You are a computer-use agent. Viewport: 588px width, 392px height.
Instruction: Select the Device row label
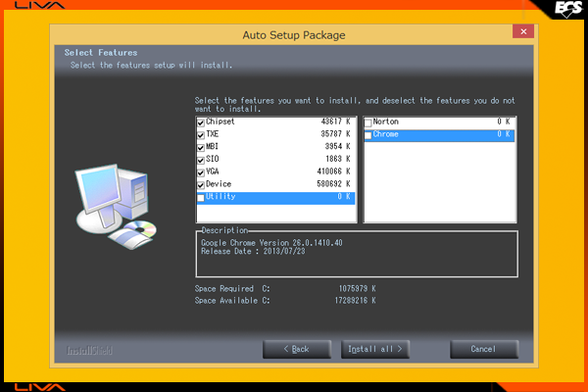219,184
